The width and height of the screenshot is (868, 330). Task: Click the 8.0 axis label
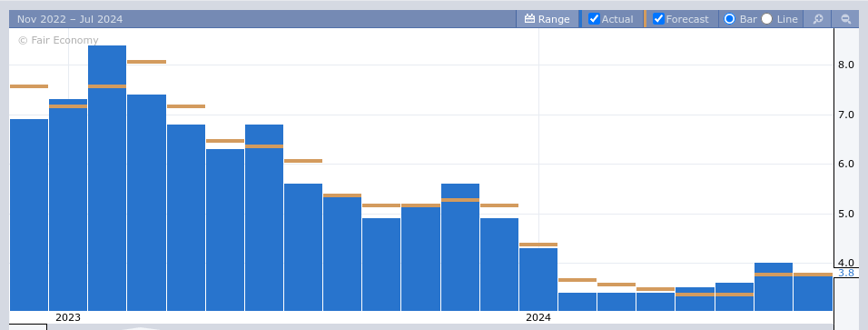point(846,65)
